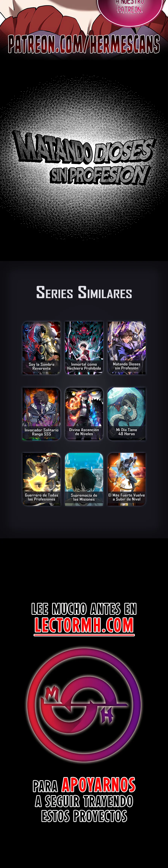Choose the Supremacía de las Misiones cover
Viewport: 168px width, 868px height.
pyautogui.click(x=84, y=479)
